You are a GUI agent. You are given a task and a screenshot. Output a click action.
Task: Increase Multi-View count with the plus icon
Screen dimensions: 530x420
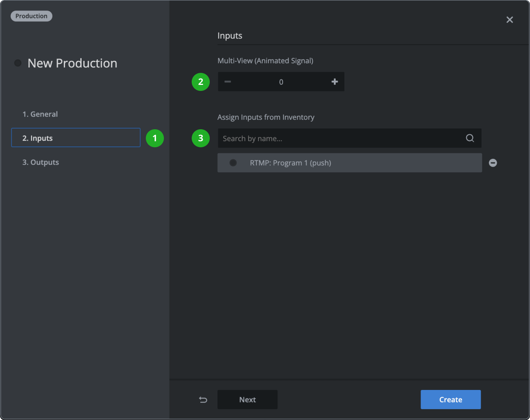click(334, 82)
